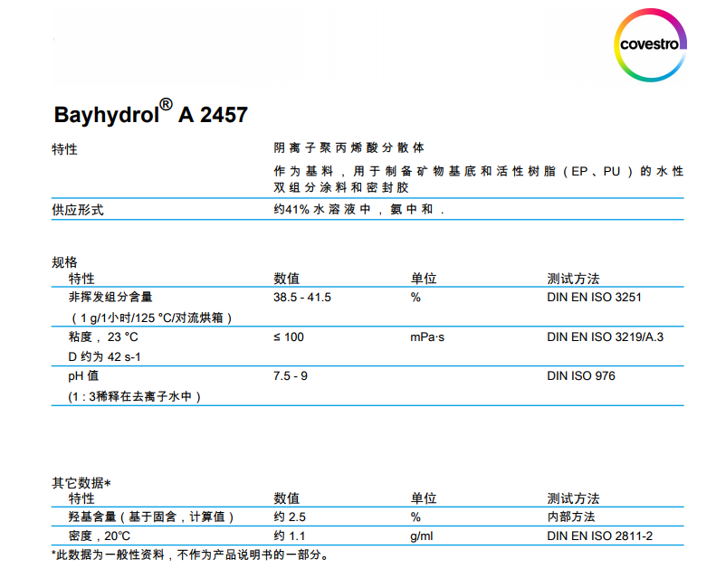Click the DIN EN ISO 3219/A.3 reference

(x=605, y=337)
